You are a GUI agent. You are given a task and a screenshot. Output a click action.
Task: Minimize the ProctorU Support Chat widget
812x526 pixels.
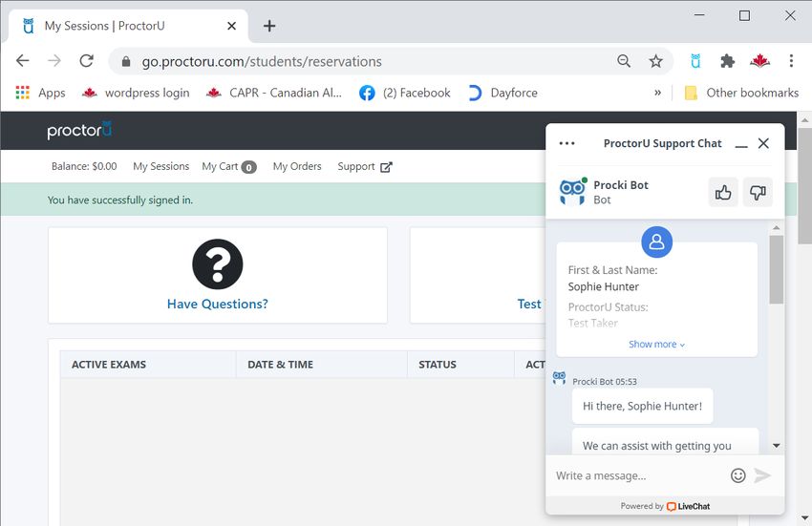point(741,146)
